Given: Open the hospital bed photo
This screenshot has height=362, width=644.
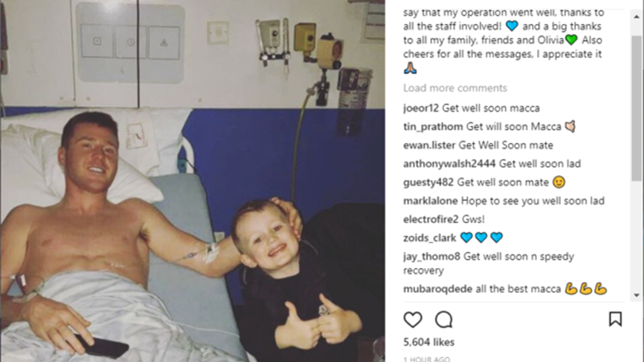Looking at the screenshot, I should (x=193, y=181).
